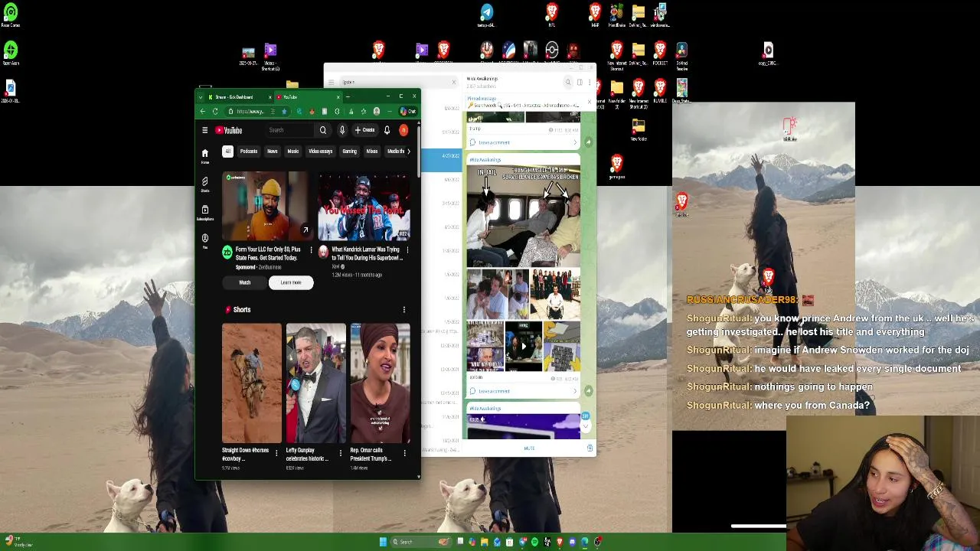
Task: Open the pinned message bar in Telegram
Action: (524, 102)
